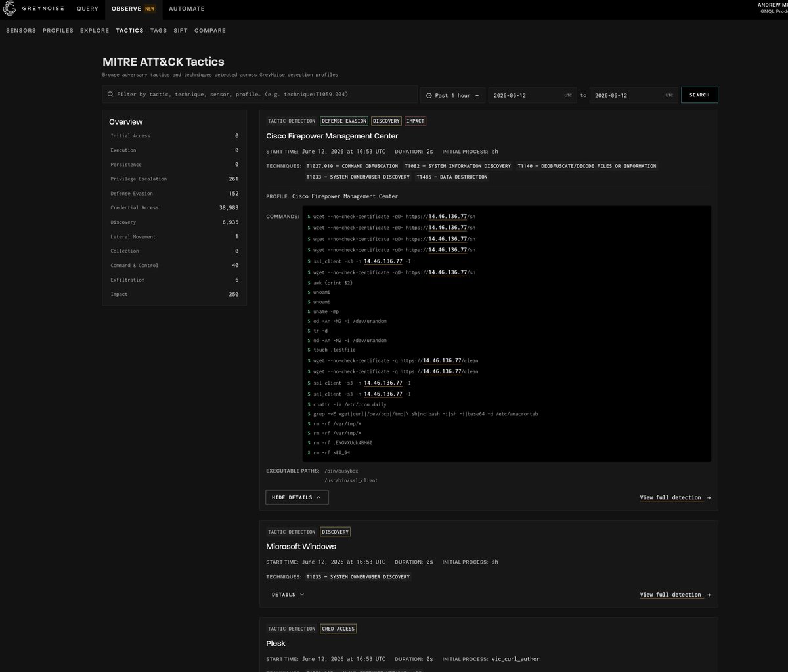This screenshot has height=672, width=788.
Task: Select Exfiltration row in Overview
Action: click(175, 280)
